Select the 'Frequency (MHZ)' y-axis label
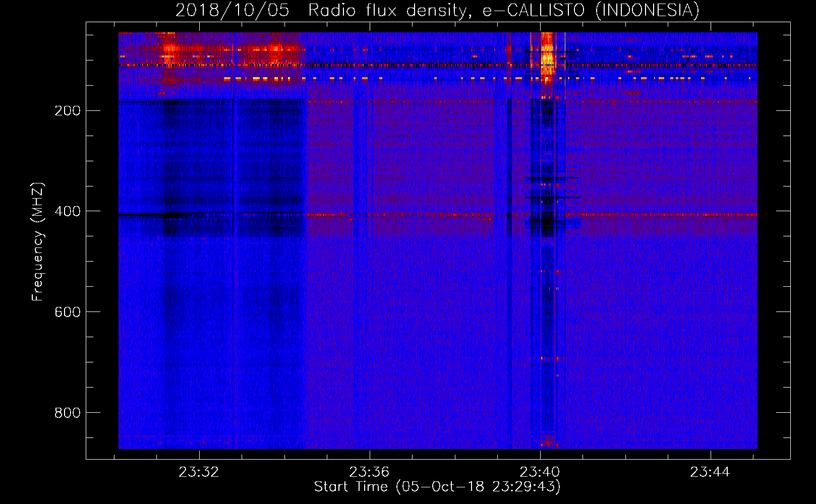 [x=38, y=242]
